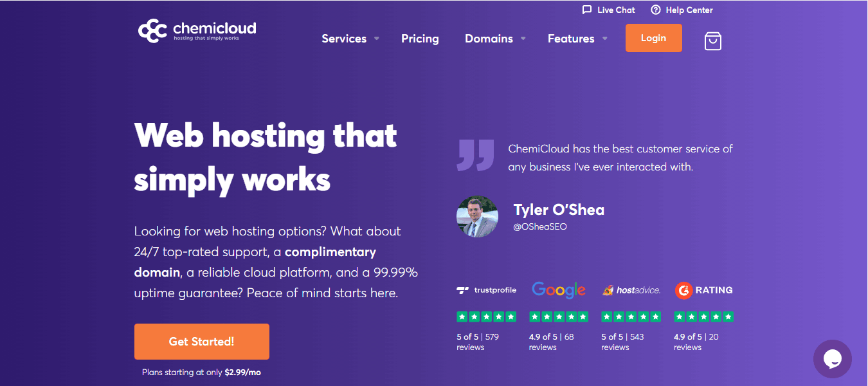
Task: Click the hostadvice logo
Action: pos(631,290)
